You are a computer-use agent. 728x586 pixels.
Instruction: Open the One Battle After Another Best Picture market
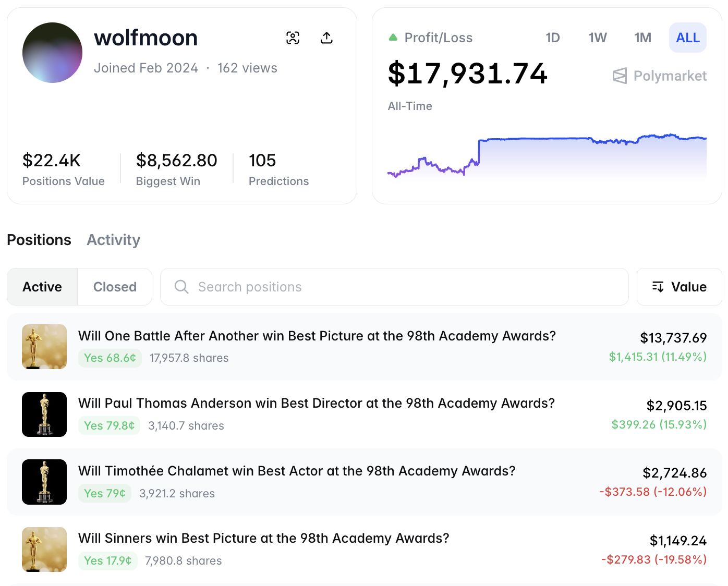coord(317,336)
